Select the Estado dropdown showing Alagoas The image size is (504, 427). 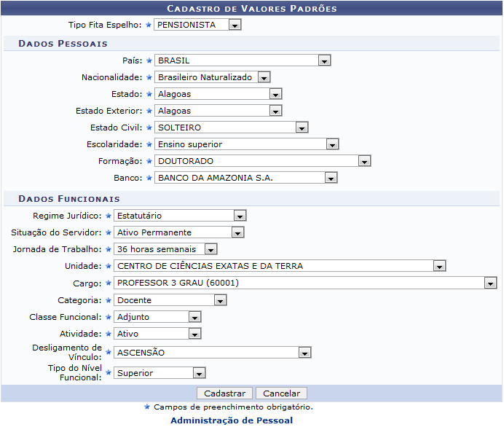pos(218,94)
